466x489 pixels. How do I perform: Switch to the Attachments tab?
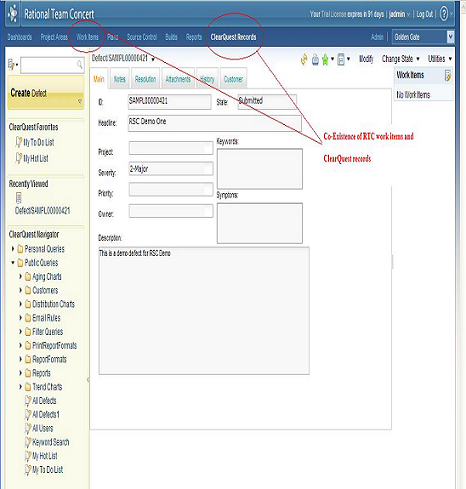178,79
